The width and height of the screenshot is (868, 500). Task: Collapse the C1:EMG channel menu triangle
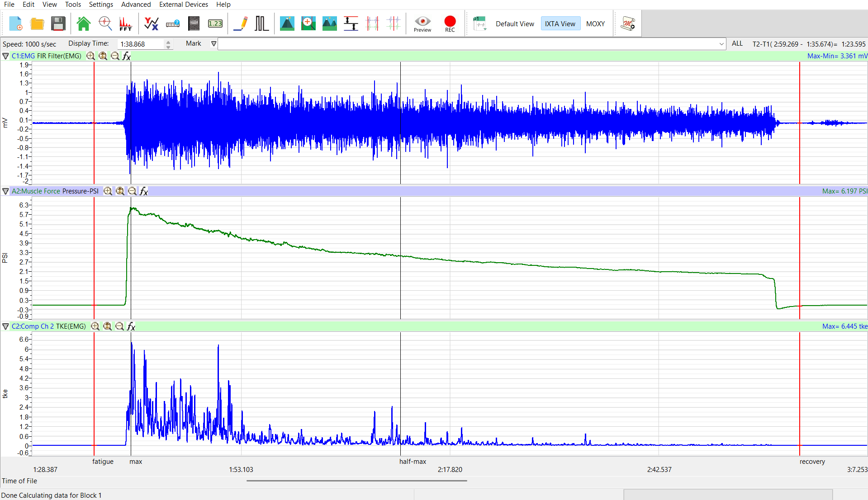tap(6, 56)
